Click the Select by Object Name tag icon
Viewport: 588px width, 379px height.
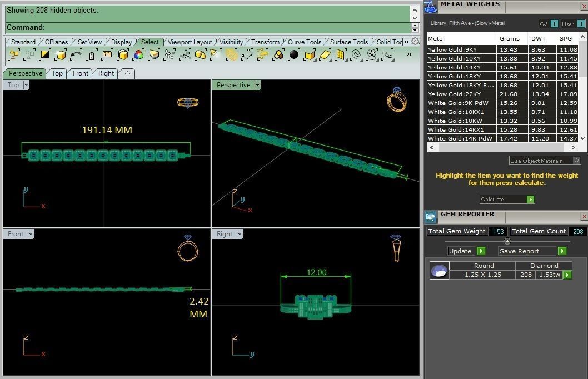click(x=92, y=55)
